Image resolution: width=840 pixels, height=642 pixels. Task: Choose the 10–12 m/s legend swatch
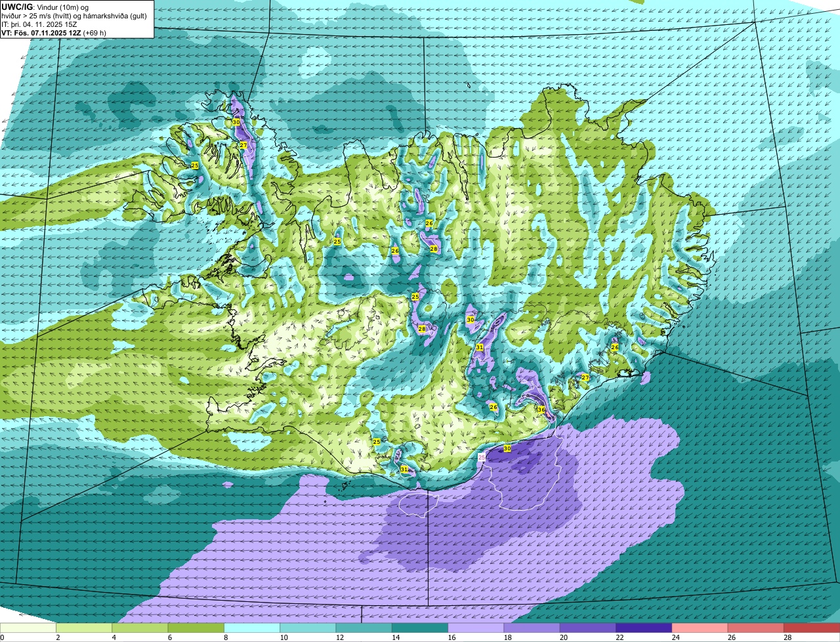[x=308, y=628]
